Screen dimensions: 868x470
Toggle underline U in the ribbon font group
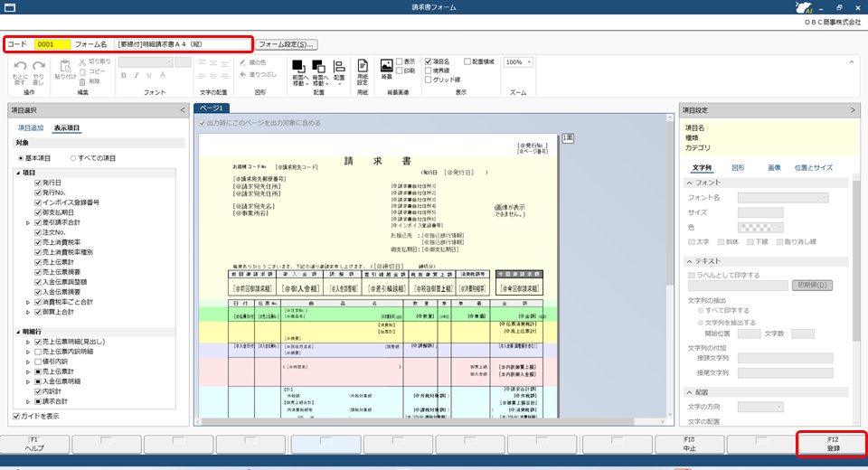click(x=149, y=75)
